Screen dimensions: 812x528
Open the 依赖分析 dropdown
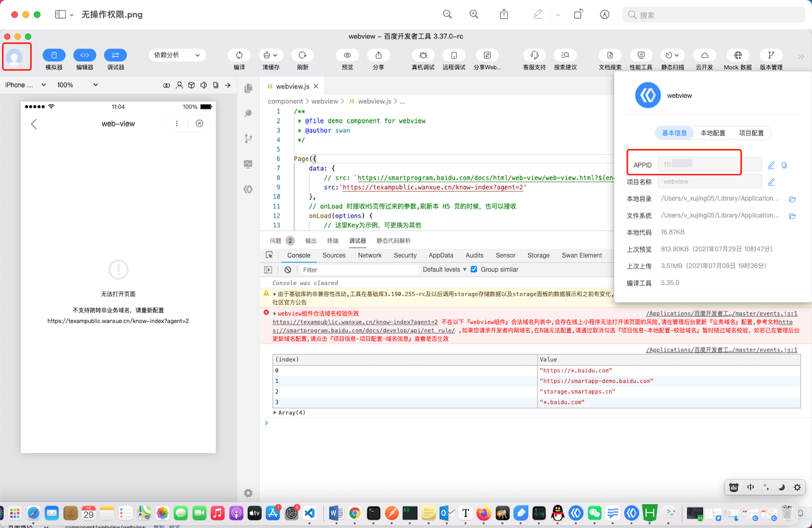pyautogui.click(x=177, y=55)
